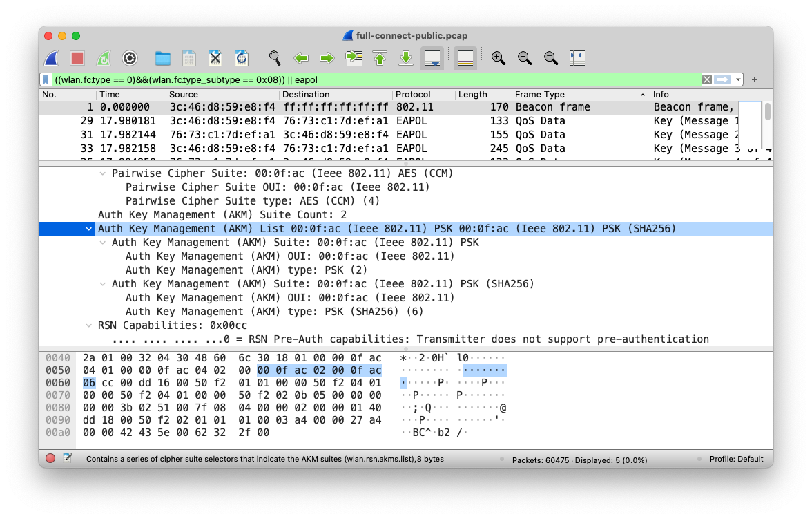Viewport: 812px width, 519px height.
Task: Open a capture file via folder icon
Action: [163, 58]
